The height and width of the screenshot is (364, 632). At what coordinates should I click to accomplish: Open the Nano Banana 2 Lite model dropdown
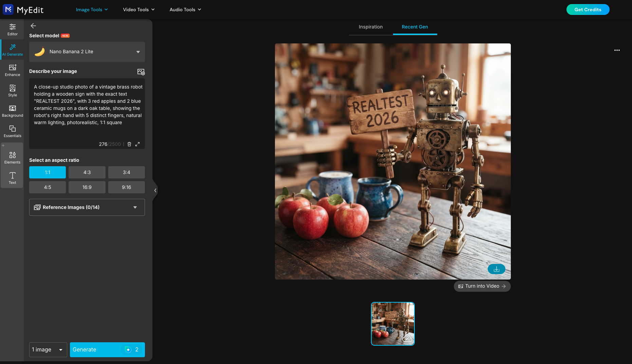[87, 52]
